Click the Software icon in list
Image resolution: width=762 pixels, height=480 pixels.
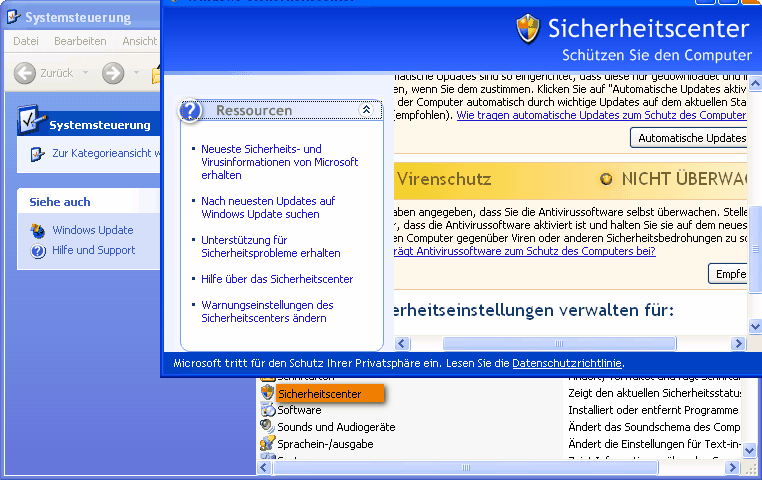point(267,410)
